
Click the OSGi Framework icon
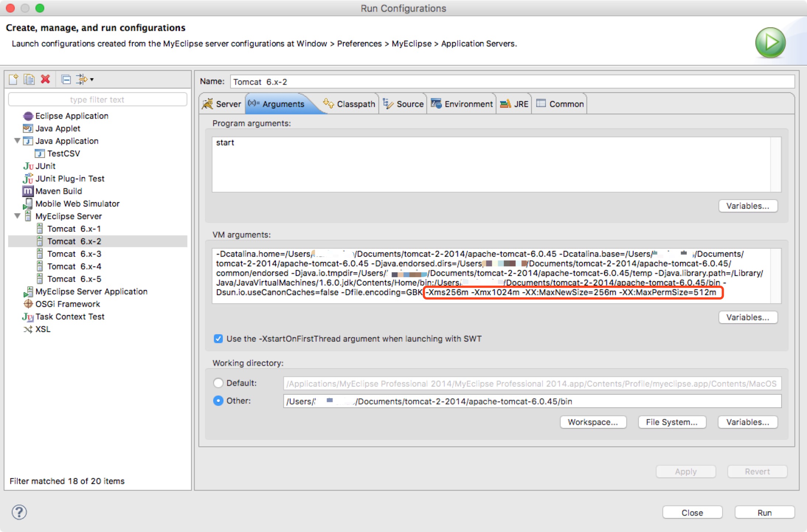click(x=28, y=304)
